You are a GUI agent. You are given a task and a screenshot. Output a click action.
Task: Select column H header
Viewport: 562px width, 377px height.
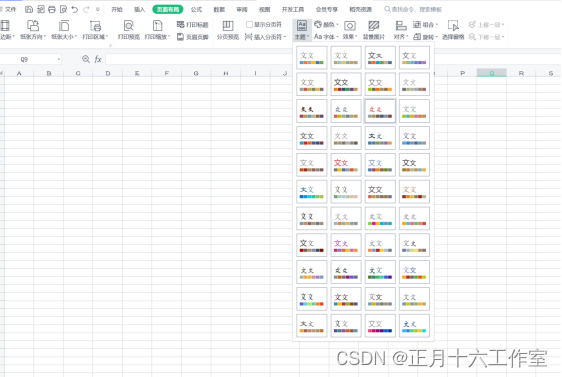(x=226, y=73)
